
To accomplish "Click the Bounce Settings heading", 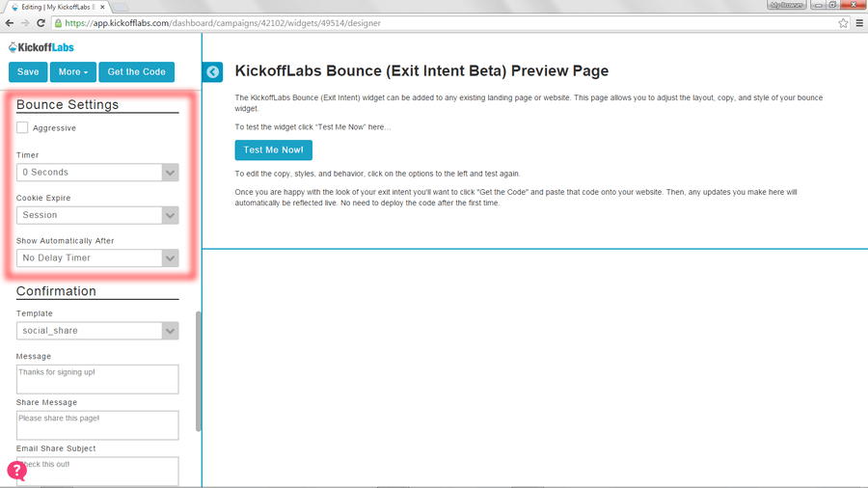I will pos(68,104).
